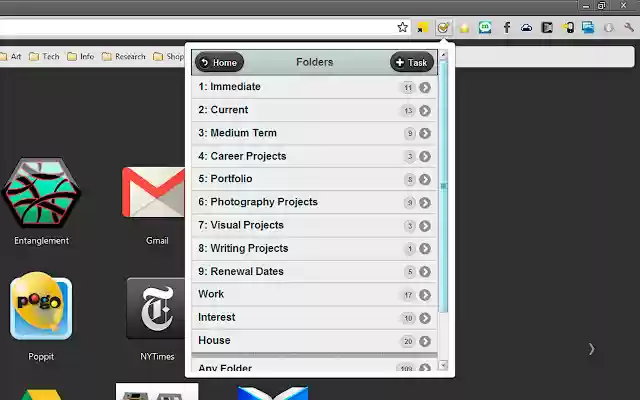
Task: Open the Shop bookmarks folder
Action: point(169,56)
